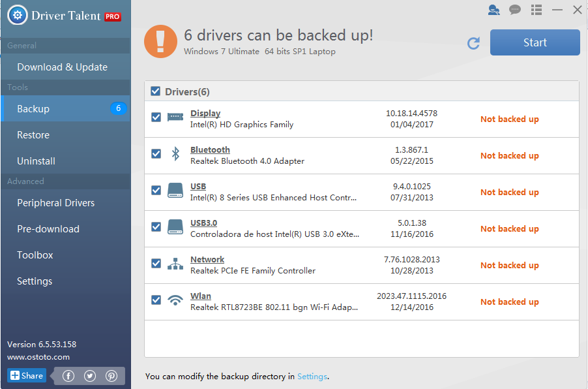Screen dimensions: 588x389
Task: Click Version 6.5.53.158 text
Action: coord(42,345)
